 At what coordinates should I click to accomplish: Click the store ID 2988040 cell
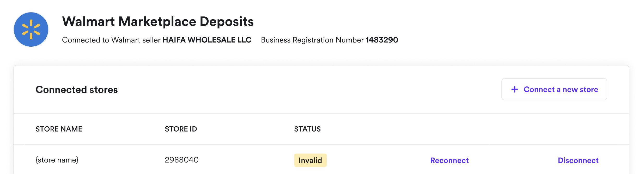[181, 160]
